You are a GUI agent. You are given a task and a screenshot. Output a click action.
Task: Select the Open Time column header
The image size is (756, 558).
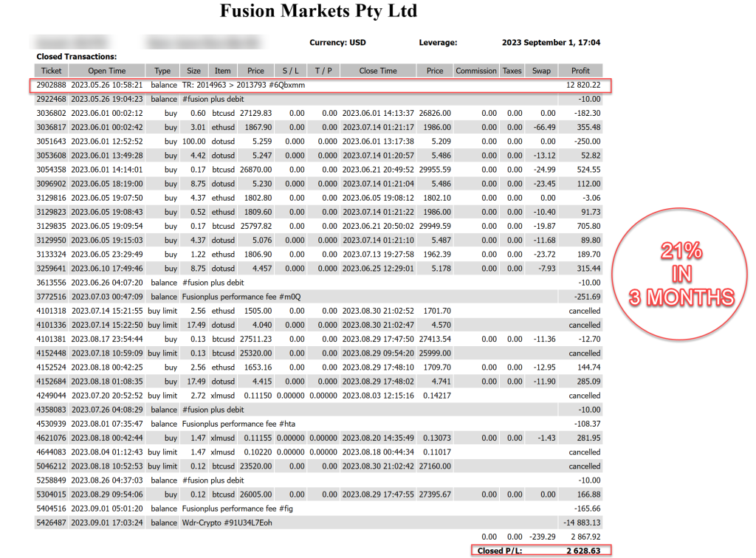(x=107, y=71)
